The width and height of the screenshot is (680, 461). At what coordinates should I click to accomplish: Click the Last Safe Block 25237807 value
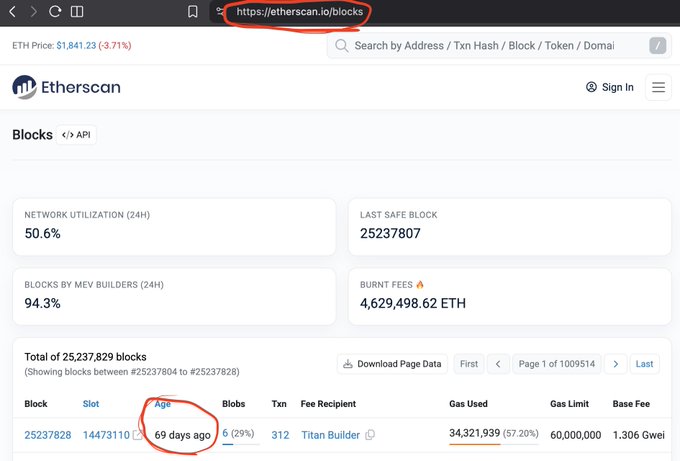[390, 234]
